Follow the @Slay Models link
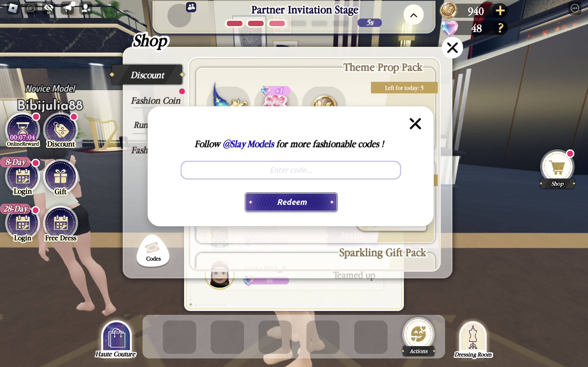Viewport: 588px width, 367px height. click(x=250, y=144)
